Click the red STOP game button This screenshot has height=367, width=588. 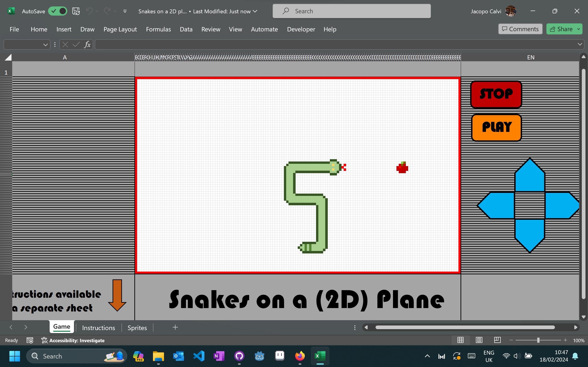(496, 94)
